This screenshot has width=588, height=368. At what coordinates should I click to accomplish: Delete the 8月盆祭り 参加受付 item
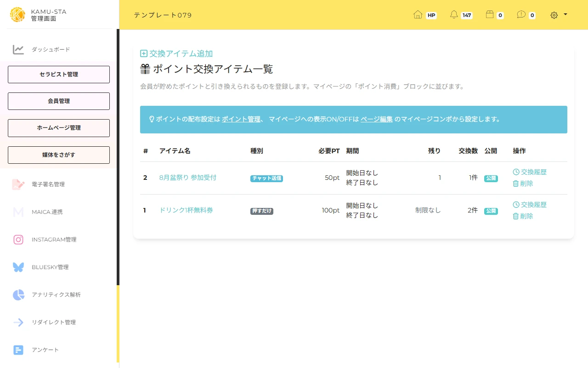pyautogui.click(x=523, y=184)
